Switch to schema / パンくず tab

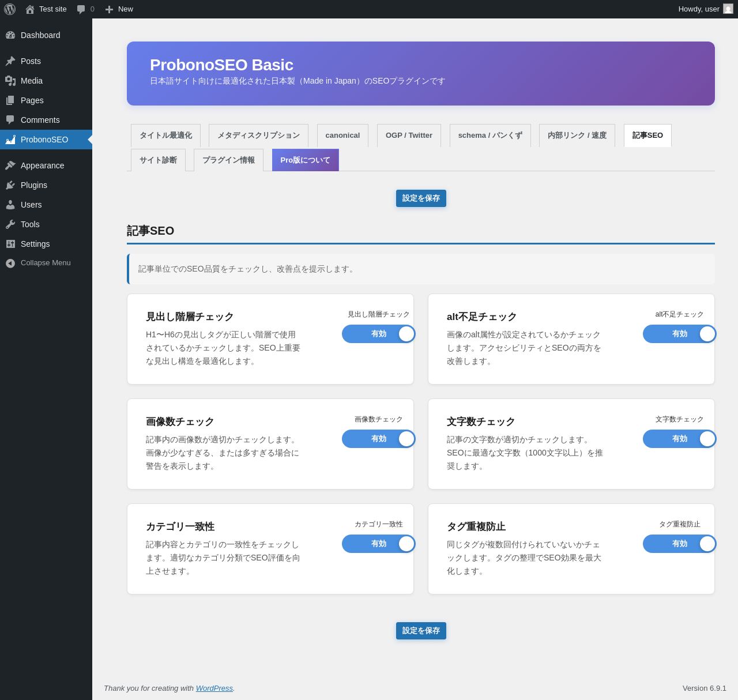[x=490, y=136]
